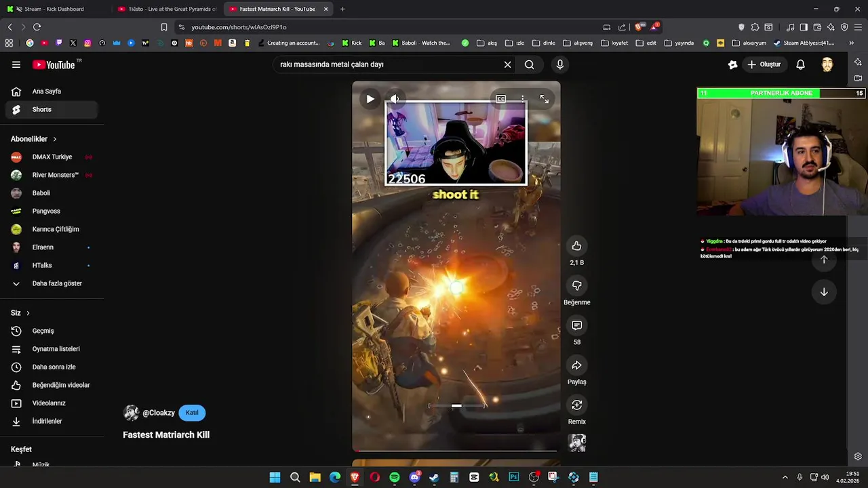The image size is (868, 488).
Task: Go to next Short with down arrow
Action: tap(824, 292)
